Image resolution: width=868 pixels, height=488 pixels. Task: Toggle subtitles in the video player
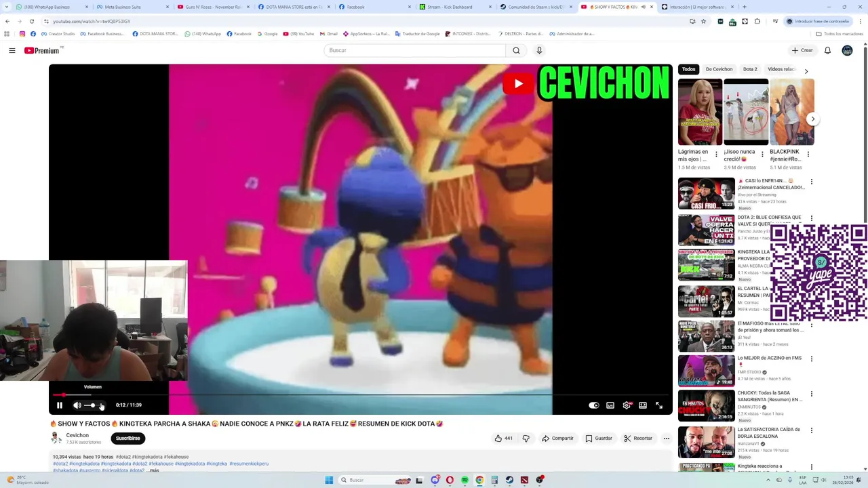click(610, 405)
